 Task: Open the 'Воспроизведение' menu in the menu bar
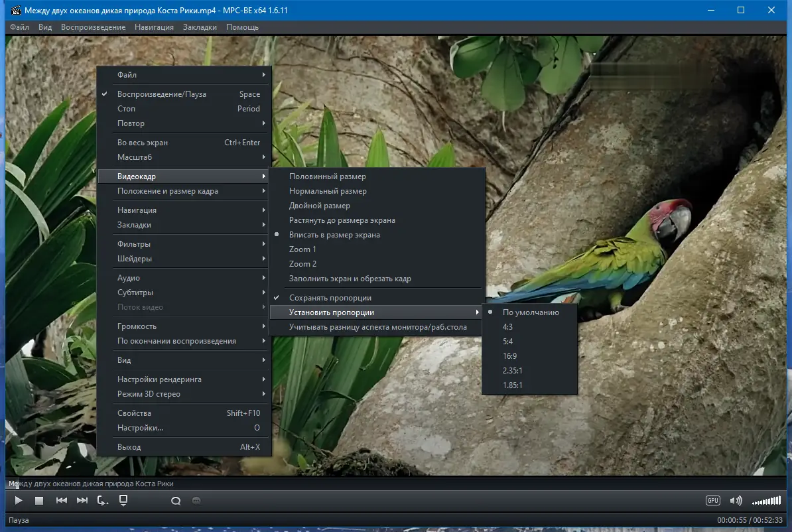93,27
